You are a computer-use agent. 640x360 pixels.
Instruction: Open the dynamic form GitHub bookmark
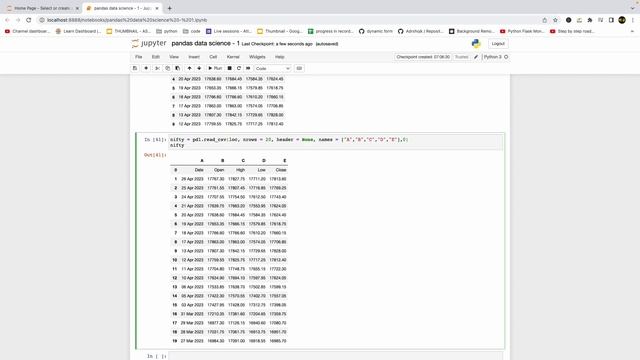click(x=376, y=31)
